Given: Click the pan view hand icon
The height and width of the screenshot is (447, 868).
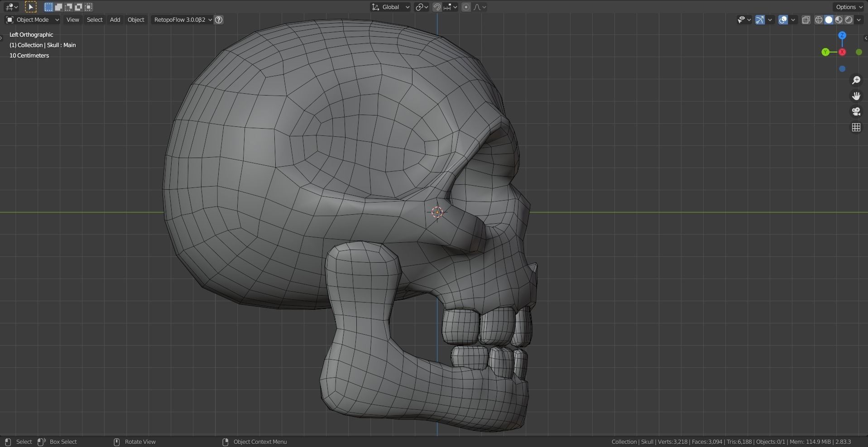Looking at the screenshot, I should (x=856, y=96).
